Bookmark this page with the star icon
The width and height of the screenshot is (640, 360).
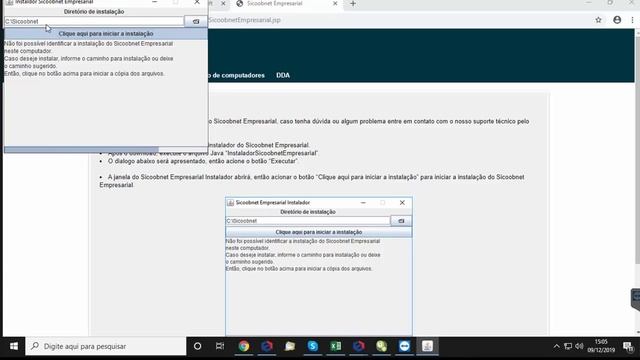598,20
